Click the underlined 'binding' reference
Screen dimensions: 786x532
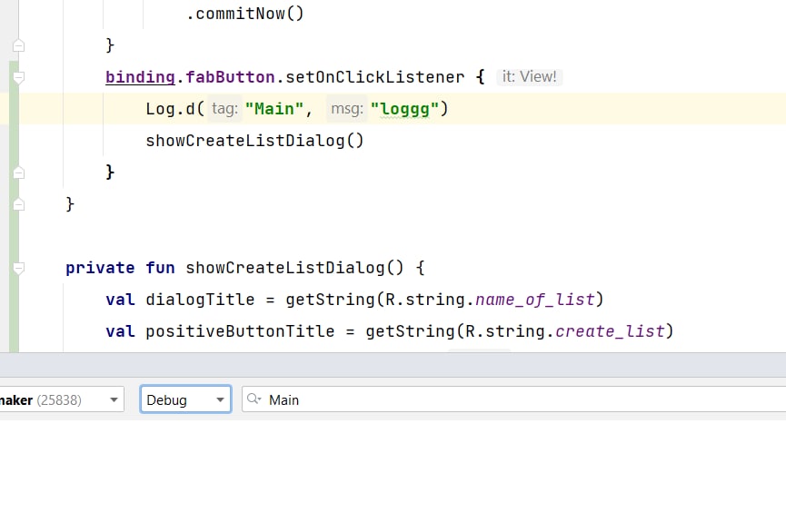(x=140, y=77)
